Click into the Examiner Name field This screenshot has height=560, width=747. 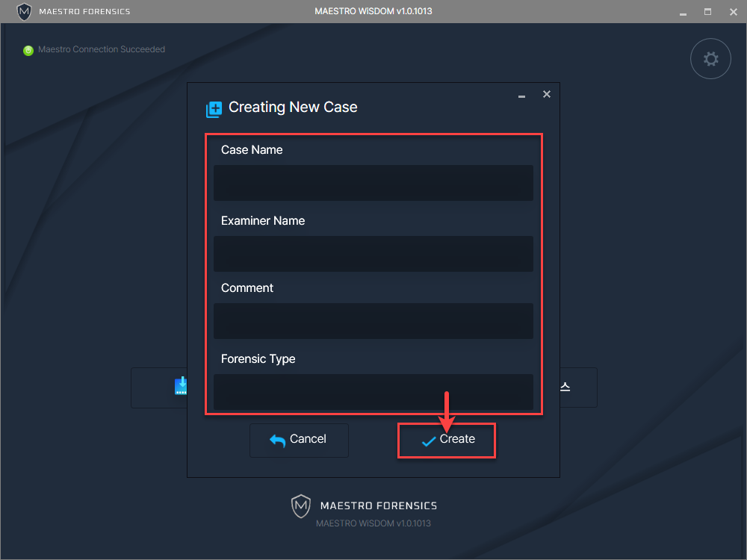click(373, 254)
